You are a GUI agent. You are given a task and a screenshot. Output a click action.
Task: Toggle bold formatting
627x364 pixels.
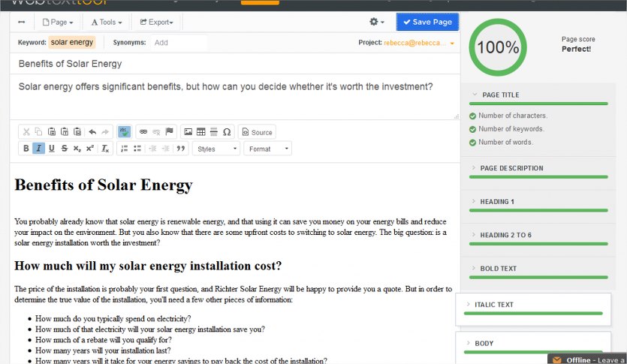coord(26,149)
